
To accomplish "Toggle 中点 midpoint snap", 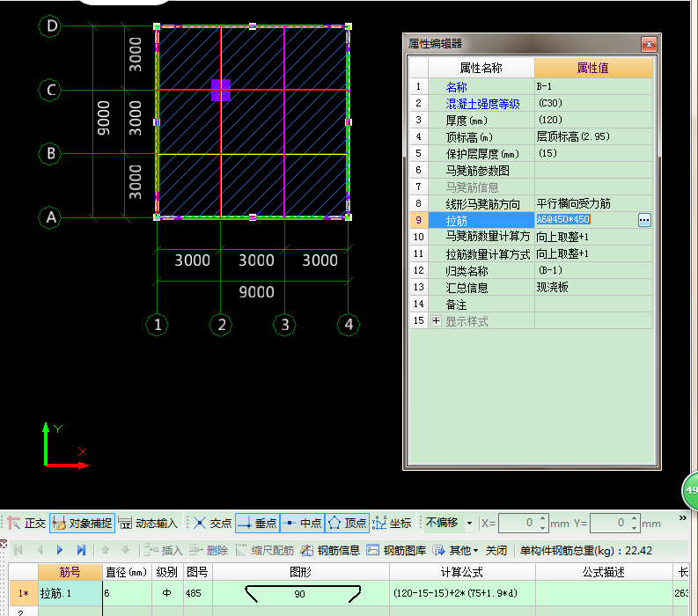I will coord(302,523).
